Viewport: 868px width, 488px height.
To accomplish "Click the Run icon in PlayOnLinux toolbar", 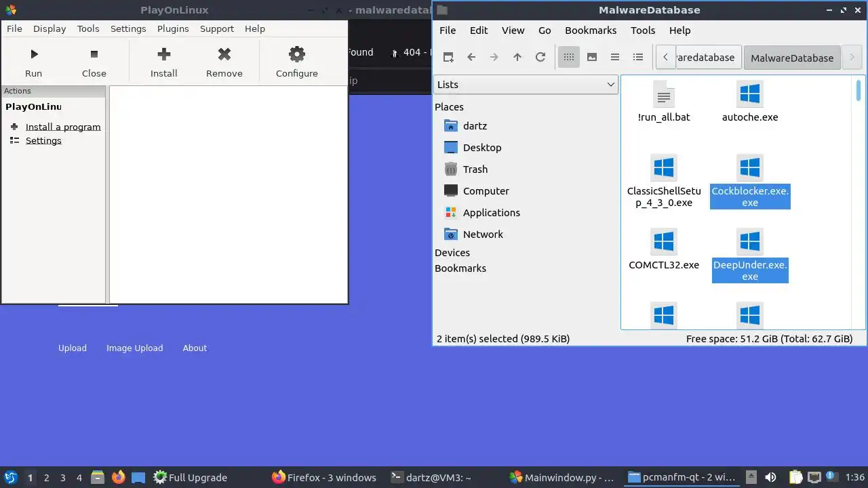I will pos(33,54).
